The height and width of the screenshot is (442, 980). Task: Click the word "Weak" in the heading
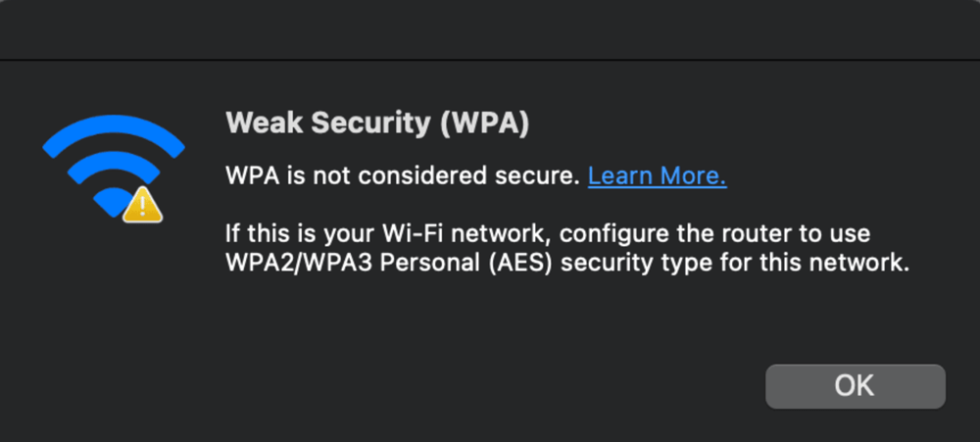point(258,123)
